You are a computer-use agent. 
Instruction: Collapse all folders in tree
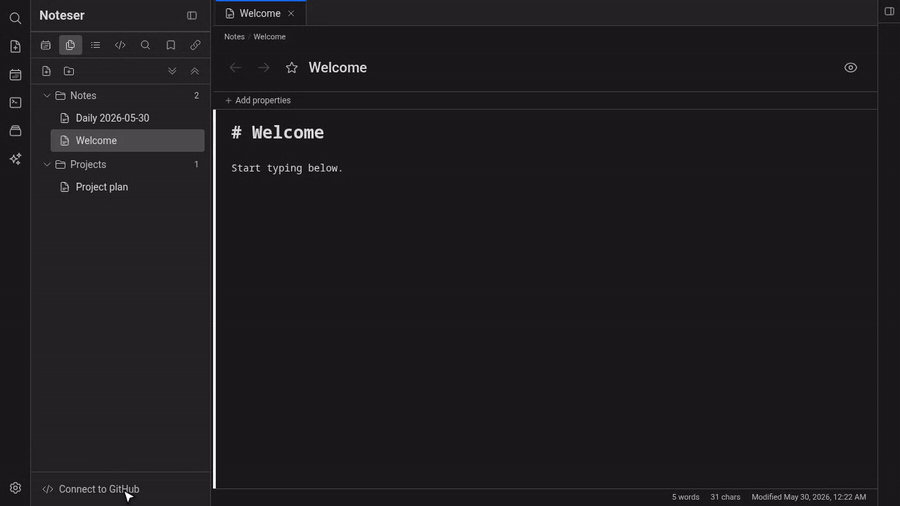(x=195, y=71)
